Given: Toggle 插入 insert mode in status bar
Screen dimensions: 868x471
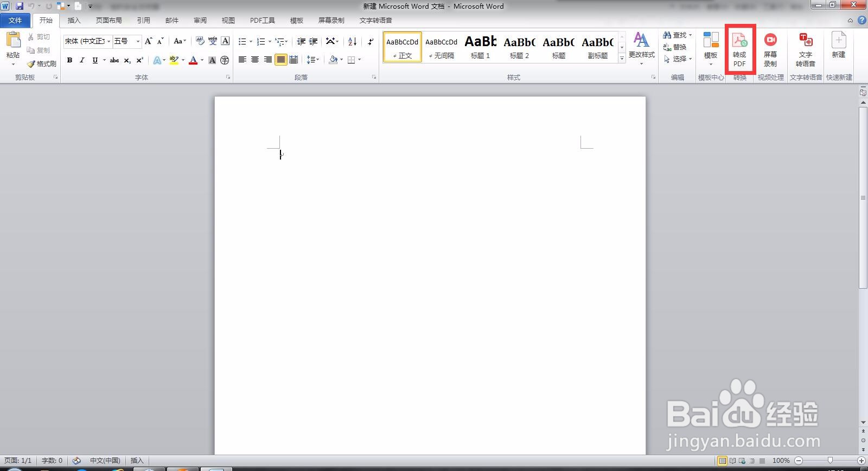Looking at the screenshot, I should [x=137, y=460].
